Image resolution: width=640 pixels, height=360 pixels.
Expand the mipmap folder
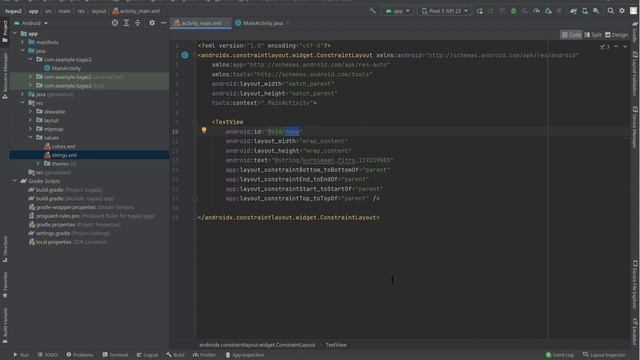coord(30,129)
